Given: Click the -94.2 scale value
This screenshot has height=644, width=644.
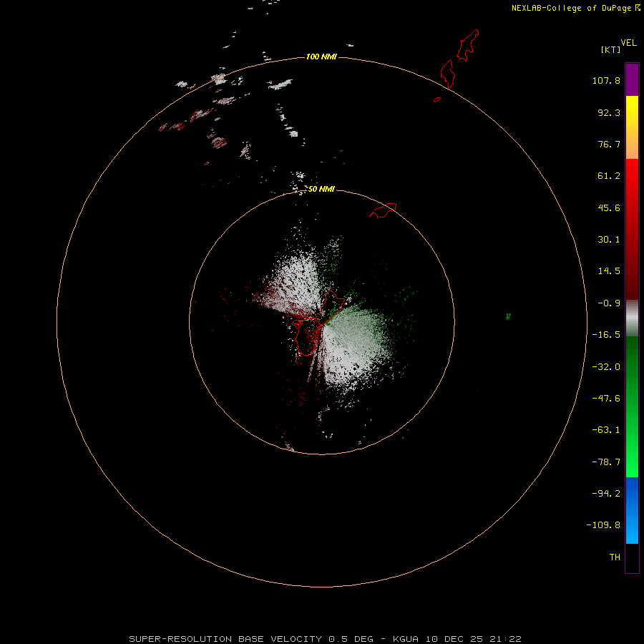Looking at the screenshot, I should pyautogui.click(x=606, y=493).
